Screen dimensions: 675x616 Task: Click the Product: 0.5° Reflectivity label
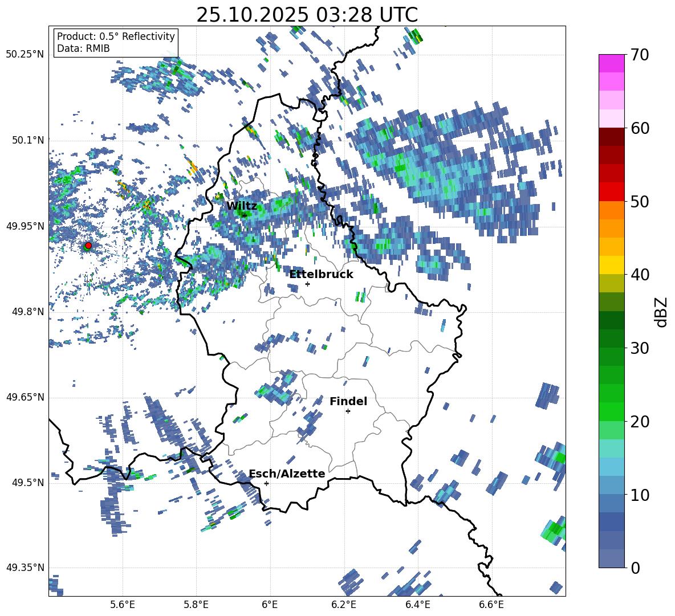click(116, 36)
